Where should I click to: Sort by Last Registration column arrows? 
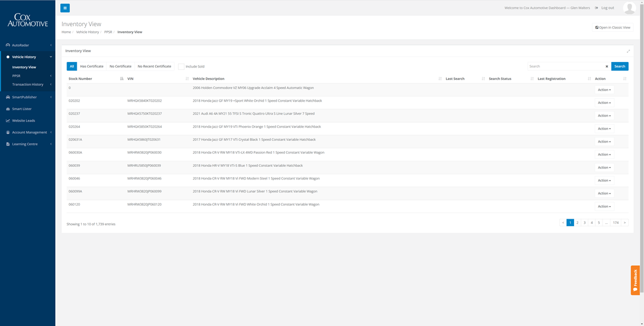pos(589,79)
